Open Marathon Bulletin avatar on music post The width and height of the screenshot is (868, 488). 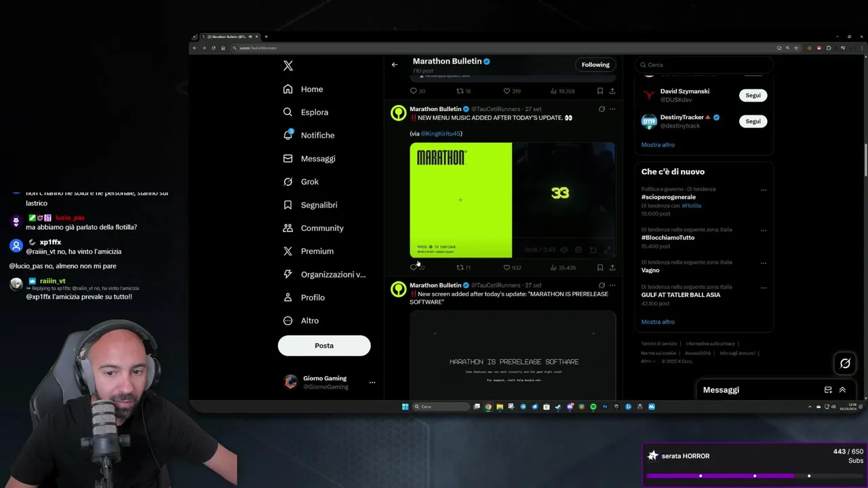pyautogui.click(x=399, y=113)
